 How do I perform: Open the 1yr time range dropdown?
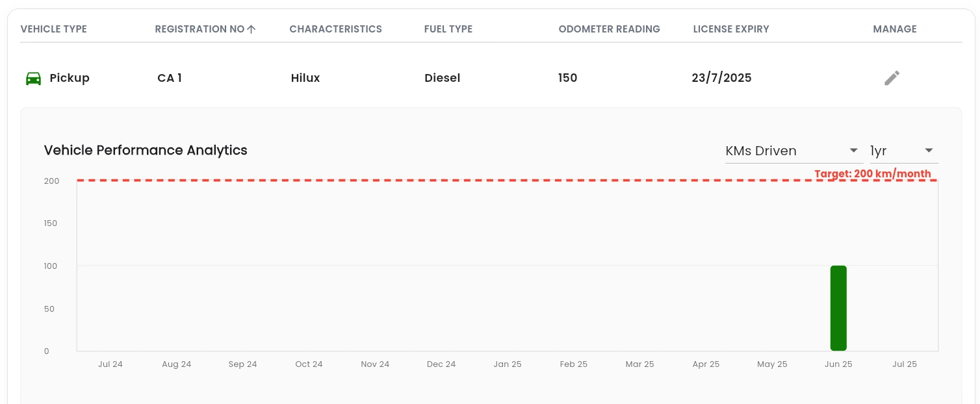coord(904,151)
